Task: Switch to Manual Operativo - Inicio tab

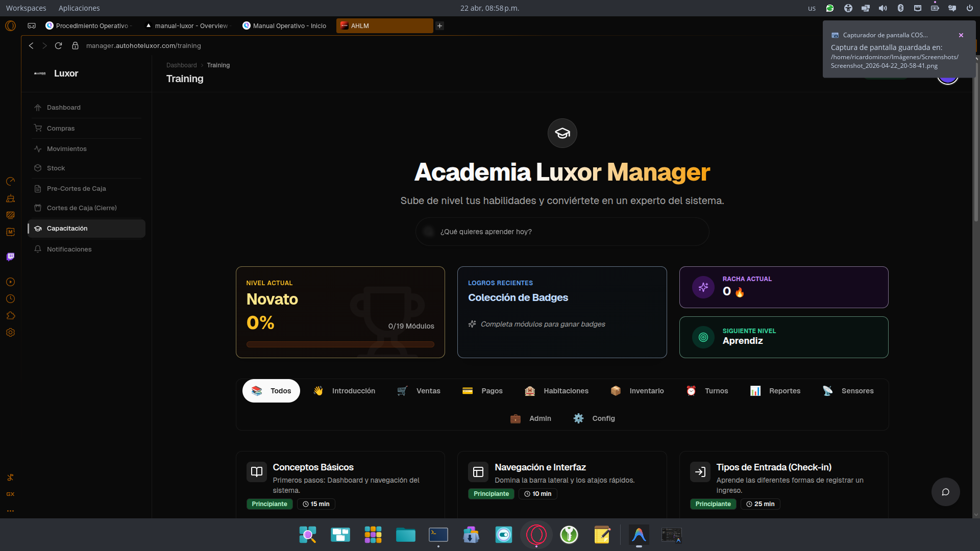Action: tap(286, 26)
